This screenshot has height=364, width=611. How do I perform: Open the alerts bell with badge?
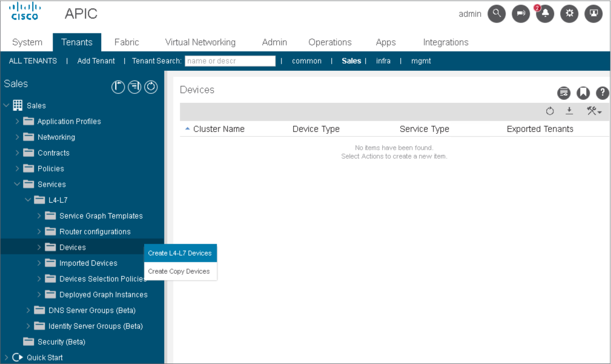coord(544,14)
